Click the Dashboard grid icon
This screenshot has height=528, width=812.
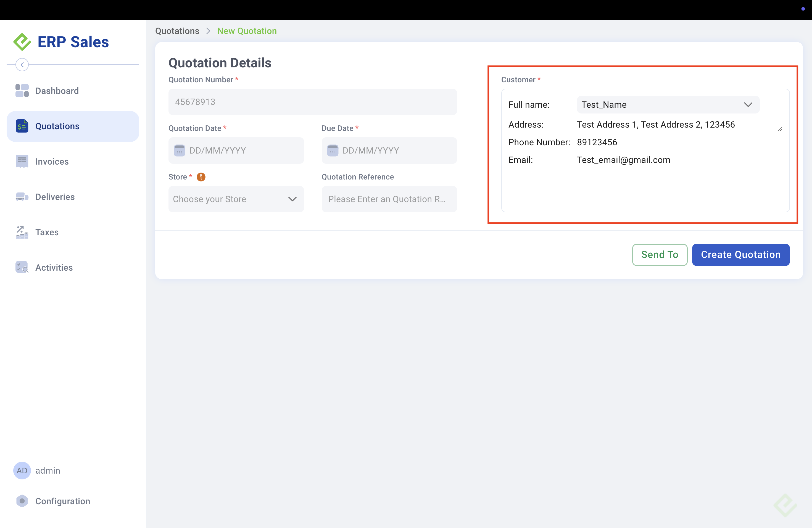coord(22,91)
